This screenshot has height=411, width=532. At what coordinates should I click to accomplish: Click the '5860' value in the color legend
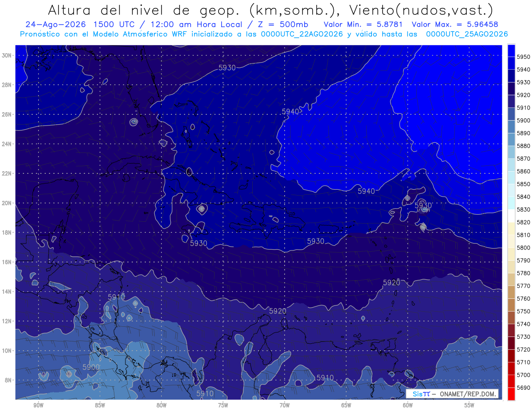click(x=524, y=171)
